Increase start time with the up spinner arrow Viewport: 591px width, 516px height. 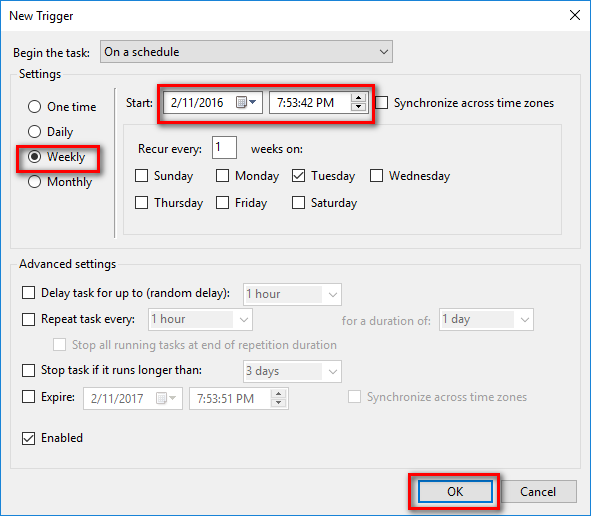358,98
